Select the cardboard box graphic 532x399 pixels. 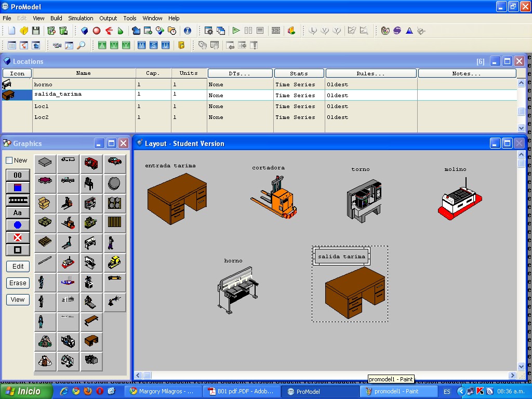45,204
